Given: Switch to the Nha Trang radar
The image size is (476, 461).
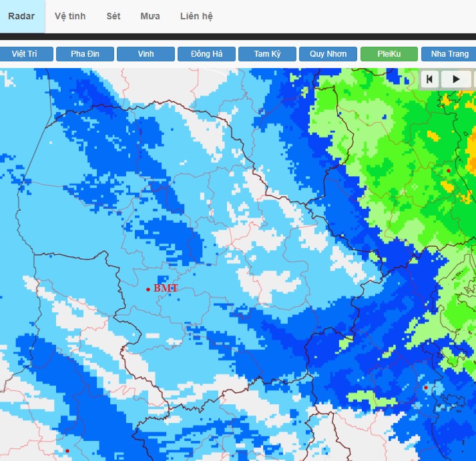Looking at the screenshot, I should [x=449, y=54].
